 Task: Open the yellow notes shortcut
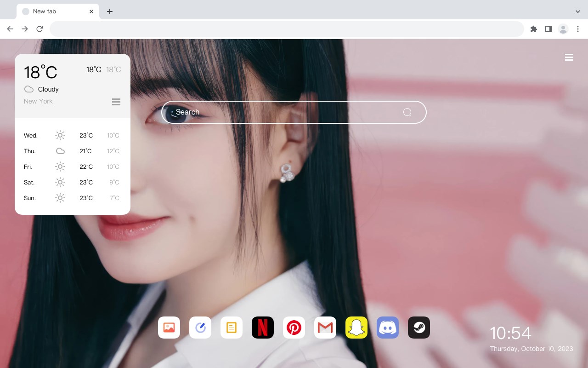coord(232,328)
